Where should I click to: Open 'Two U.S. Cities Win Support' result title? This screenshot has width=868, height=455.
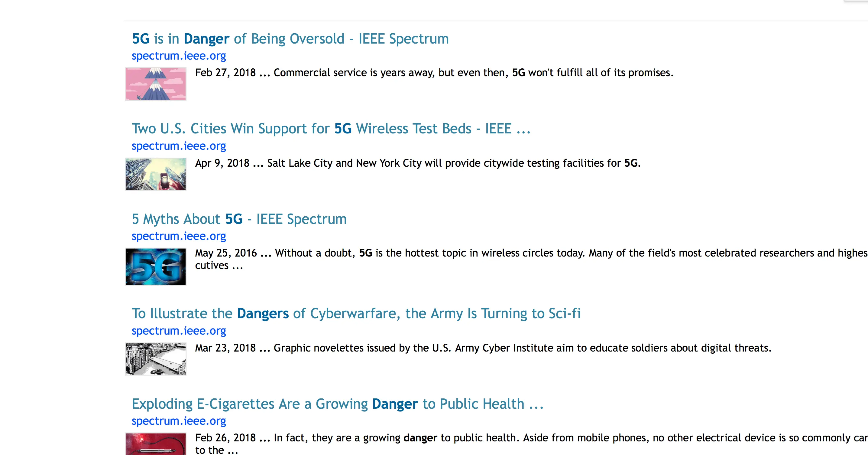331,129
